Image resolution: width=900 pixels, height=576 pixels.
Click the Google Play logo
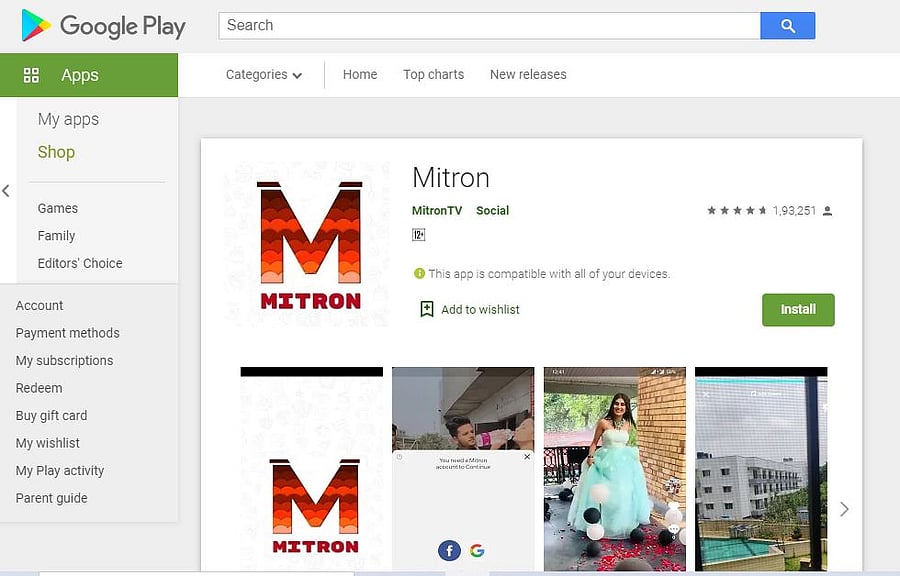pyautogui.click(x=103, y=26)
